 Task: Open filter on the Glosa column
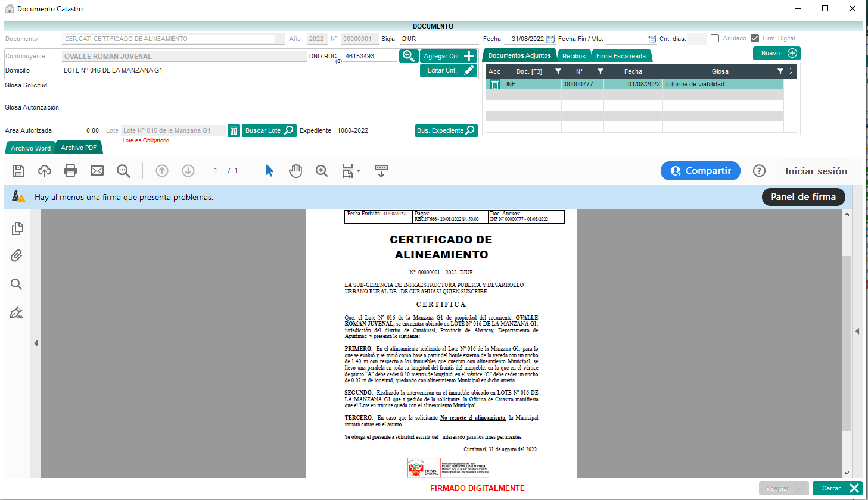point(780,71)
